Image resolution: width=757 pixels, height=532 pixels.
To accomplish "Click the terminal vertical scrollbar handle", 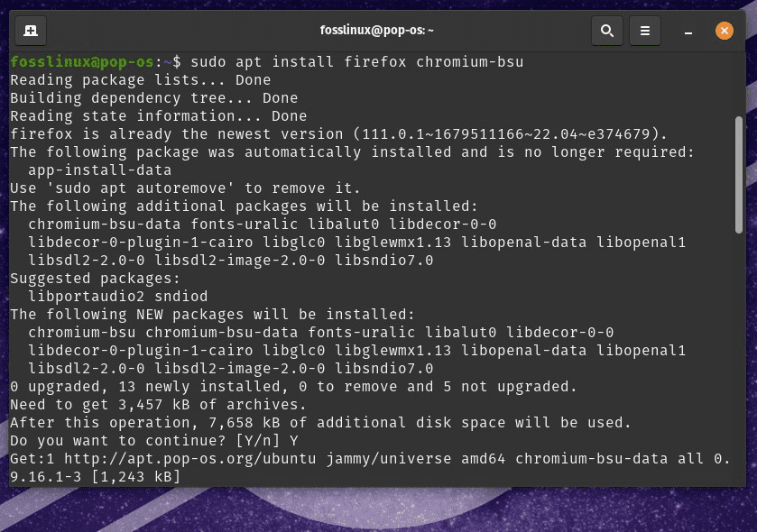I will [739, 175].
